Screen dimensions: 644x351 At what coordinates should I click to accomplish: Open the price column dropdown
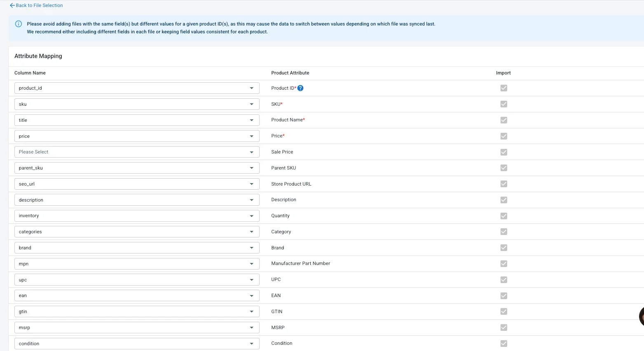click(x=137, y=136)
